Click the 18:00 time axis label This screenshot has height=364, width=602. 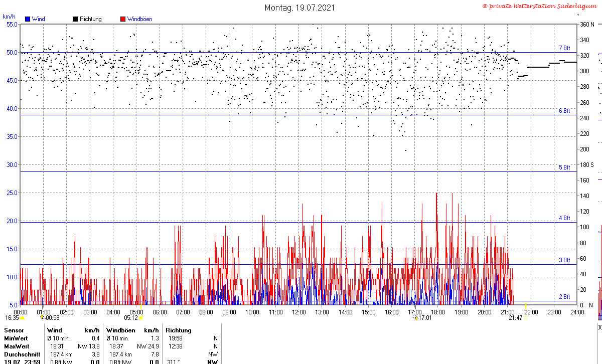[438, 312]
